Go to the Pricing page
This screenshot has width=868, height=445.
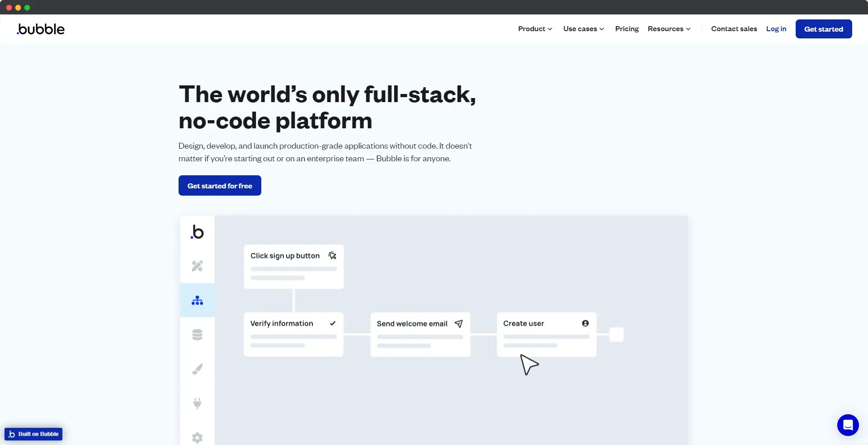[x=627, y=29]
